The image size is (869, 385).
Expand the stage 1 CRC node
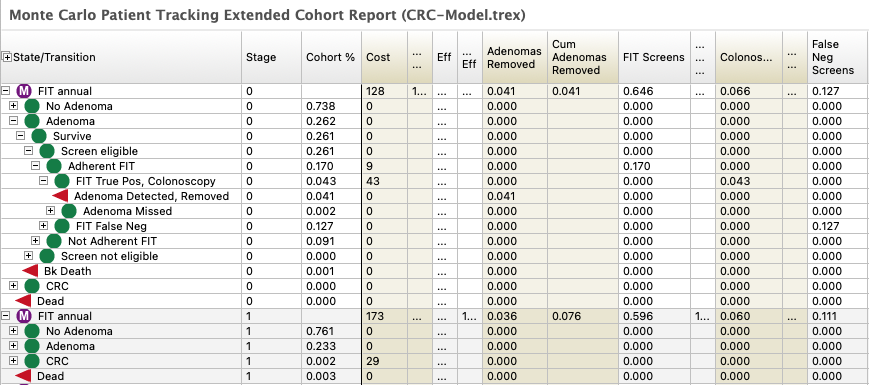point(14,361)
